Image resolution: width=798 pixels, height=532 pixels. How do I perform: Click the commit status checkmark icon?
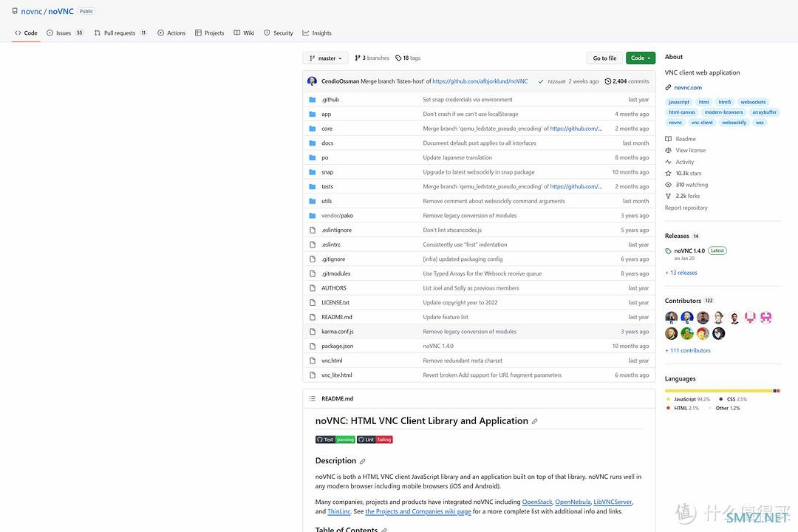540,81
